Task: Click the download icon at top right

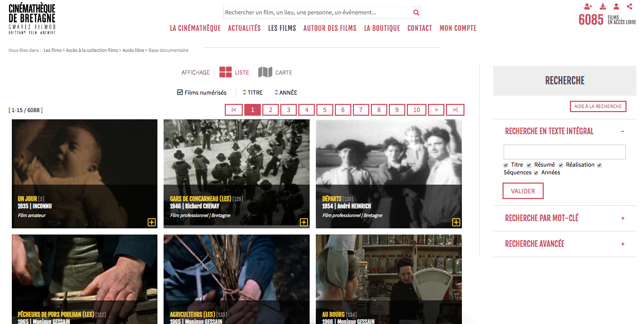Action: 603,7
